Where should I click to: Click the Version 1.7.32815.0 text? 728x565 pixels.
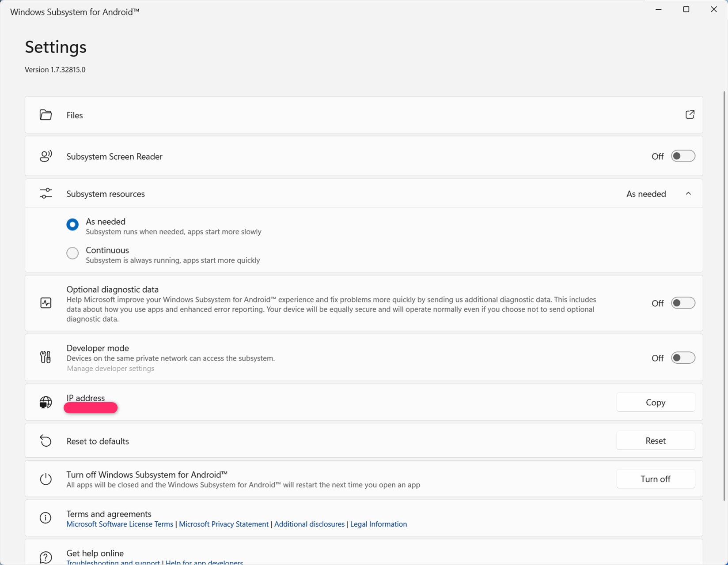click(55, 70)
